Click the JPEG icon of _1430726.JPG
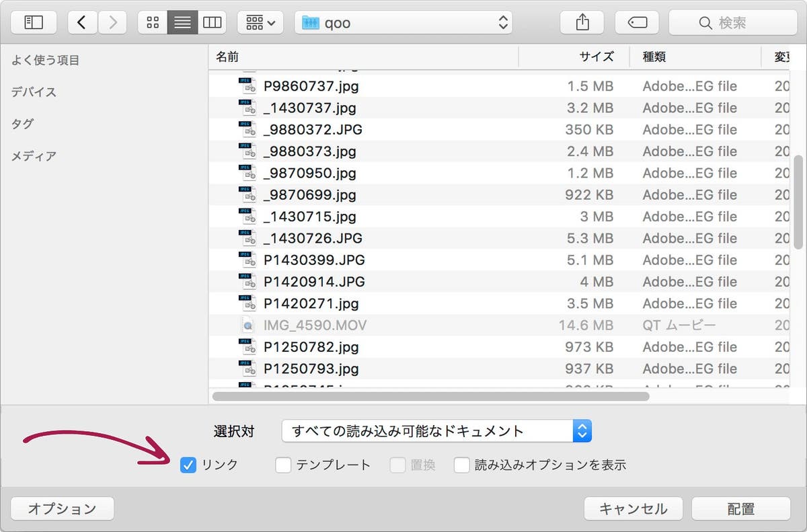Viewport: 807px width, 532px height. (247, 238)
